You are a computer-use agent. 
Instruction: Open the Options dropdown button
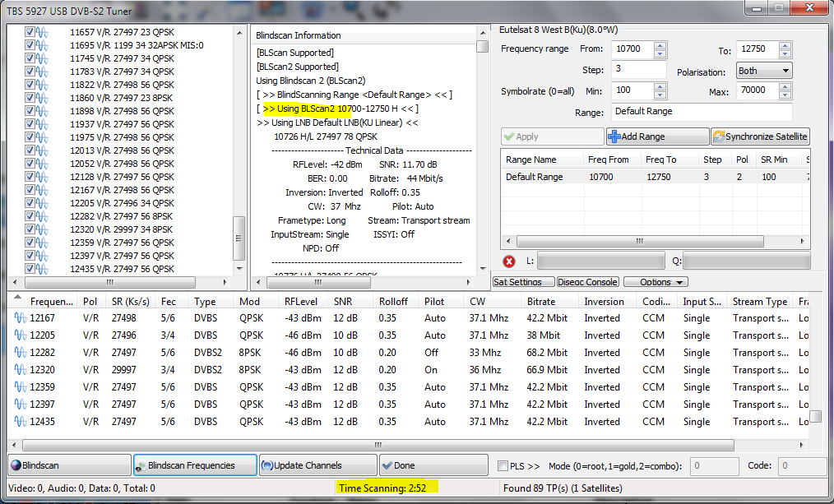tap(656, 282)
